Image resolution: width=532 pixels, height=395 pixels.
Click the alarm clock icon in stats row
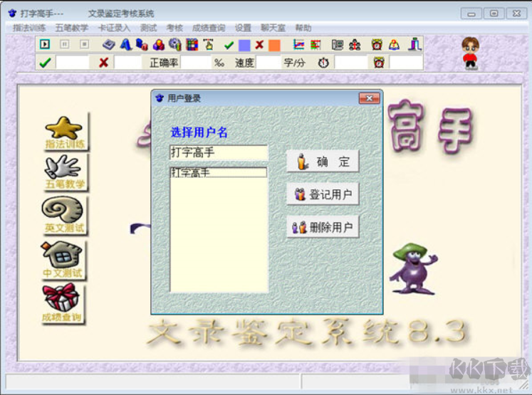(x=379, y=63)
